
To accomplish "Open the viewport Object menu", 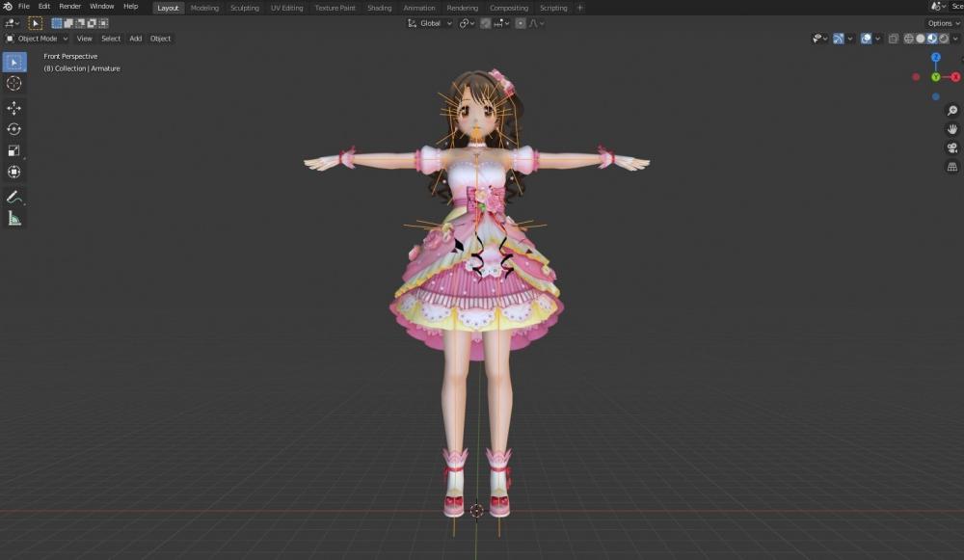I will coord(160,39).
